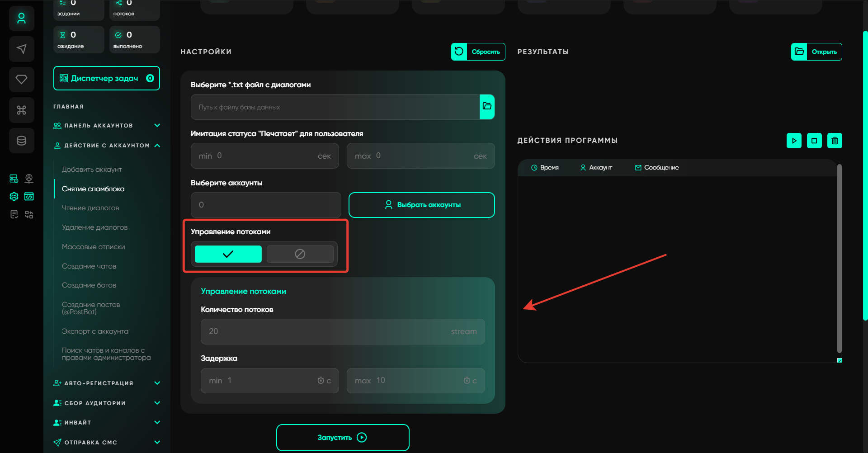Click the user profile icon in left sidebar
868x453 pixels.
click(x=21, y=19)
